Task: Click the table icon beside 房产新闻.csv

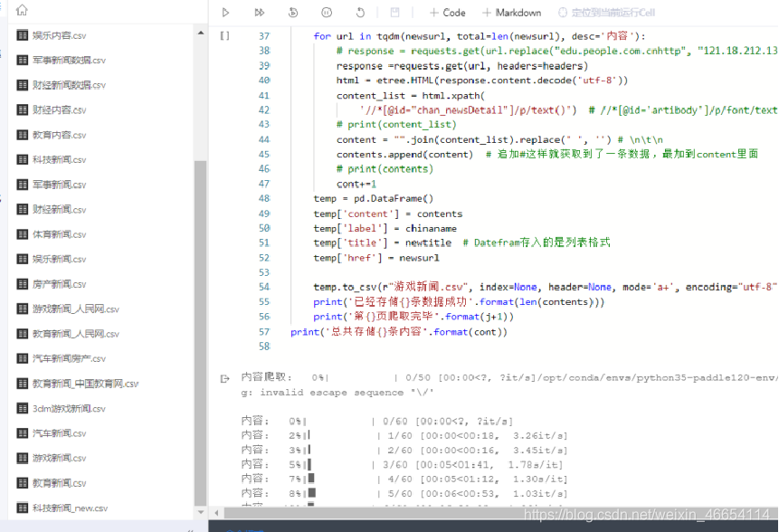Action: (23, 284)
